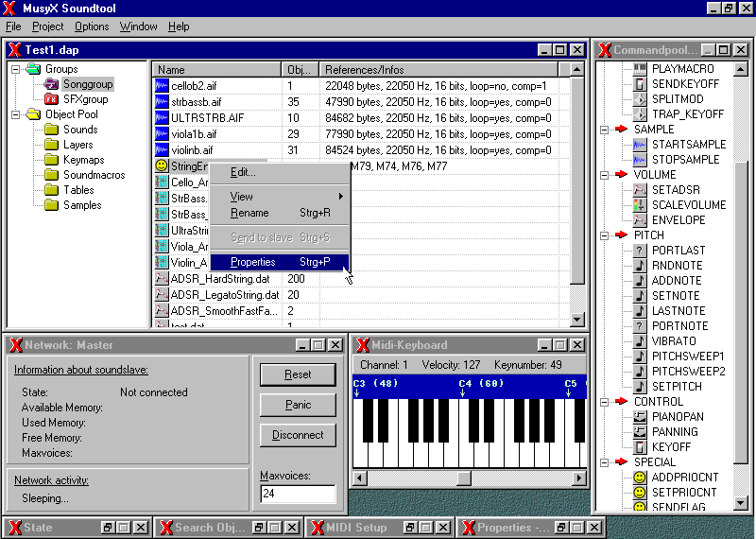Open the View submenu arrow
Image resolution: width=756 pixels, height=539 pixels.
point(340,197)
